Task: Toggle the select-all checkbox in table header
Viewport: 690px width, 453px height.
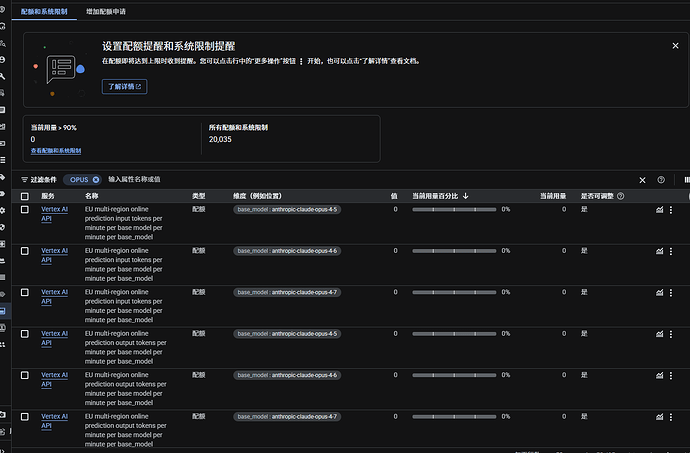Action: pos(25,196)
